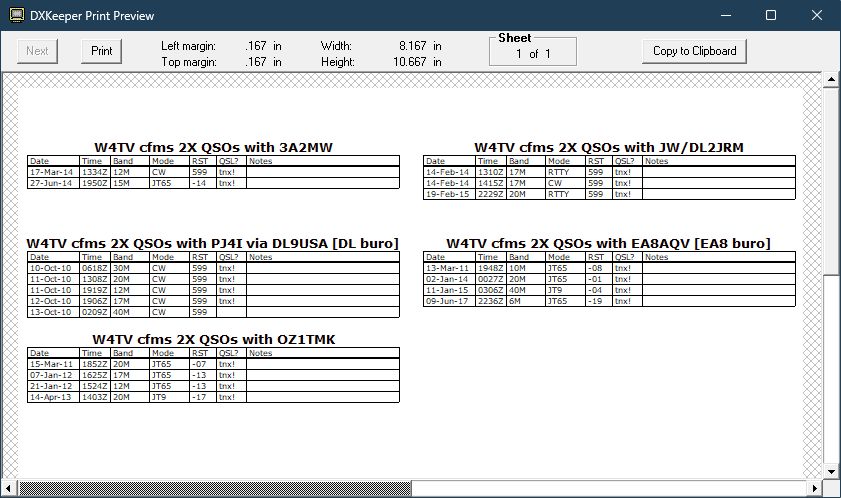This screenshot has width=841, height=498.
Task: Click the Top margin value .167
Action: pos(256,62)
